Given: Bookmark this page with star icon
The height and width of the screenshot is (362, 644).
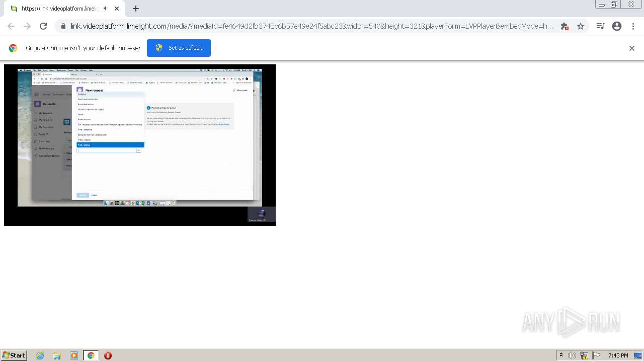Looking at the screenshot, I should point(581,26).
